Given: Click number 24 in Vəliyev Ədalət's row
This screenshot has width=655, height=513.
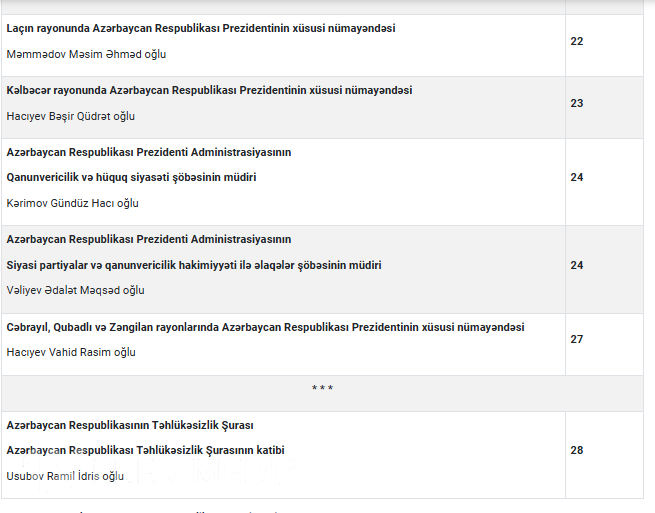Looking at the screenshot, I should click(577, 265).
